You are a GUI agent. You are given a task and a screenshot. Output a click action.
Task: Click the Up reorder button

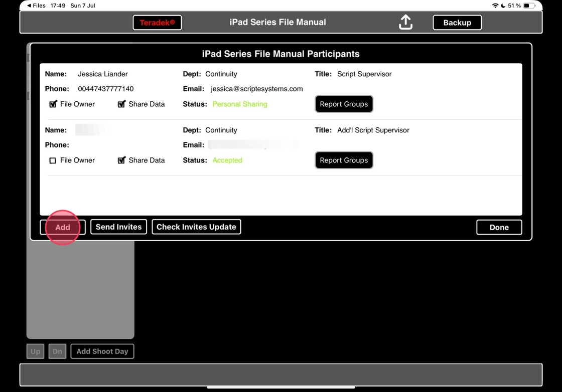36,351
